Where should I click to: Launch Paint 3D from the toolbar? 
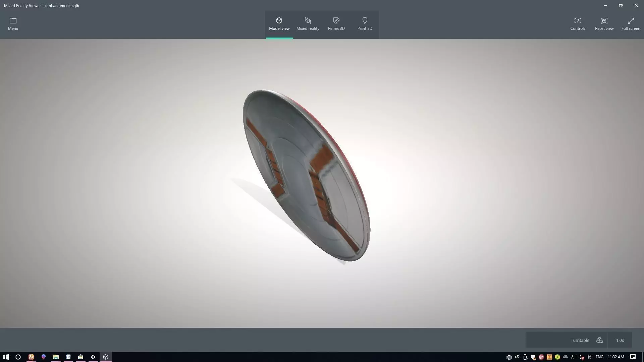click(x=365, y=24)
